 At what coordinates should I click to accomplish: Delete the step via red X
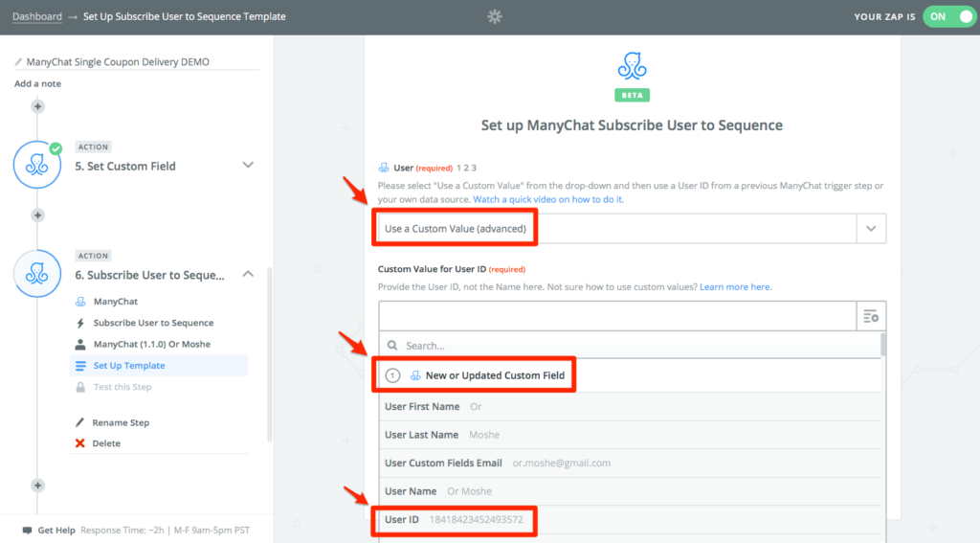pos(80,443)
